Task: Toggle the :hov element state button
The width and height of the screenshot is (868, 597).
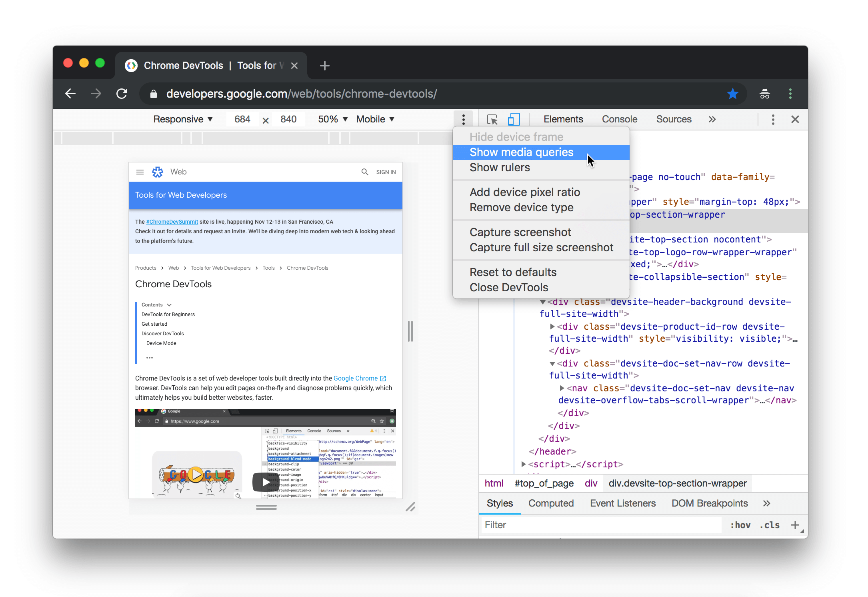Action: [x=740, y=525]
